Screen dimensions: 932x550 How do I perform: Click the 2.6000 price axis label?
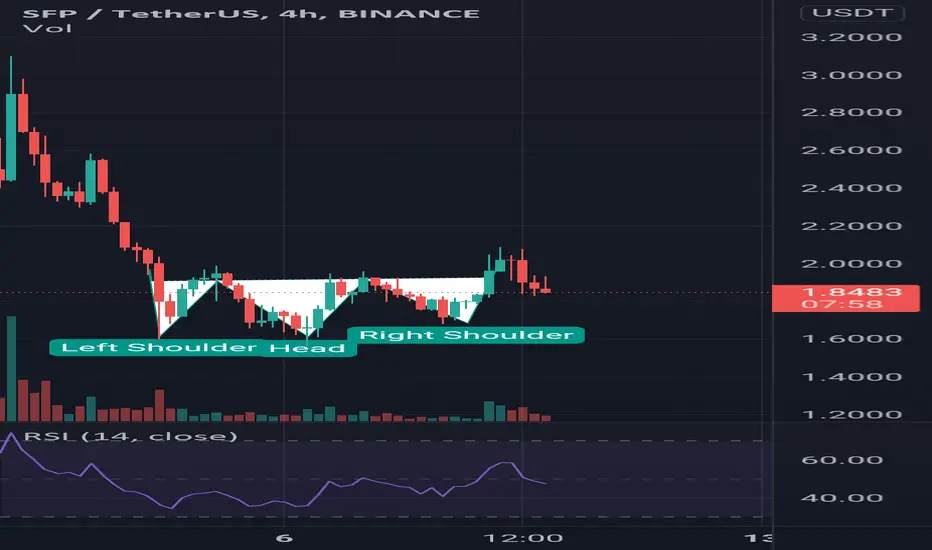[x=852, y=150]
